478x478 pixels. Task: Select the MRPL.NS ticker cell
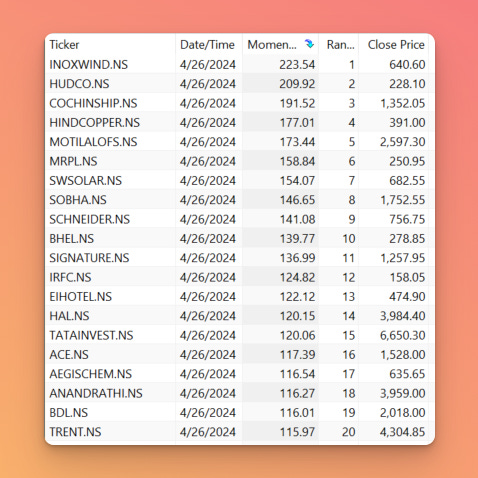coord(73,161)
